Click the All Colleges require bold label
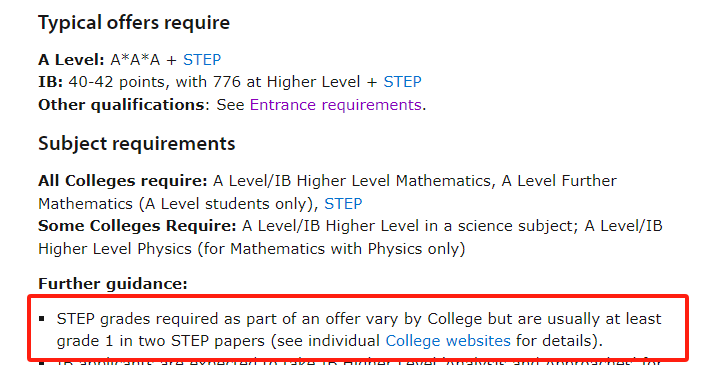The height and width of the screenshot is (365, 705). click(123, 181)
